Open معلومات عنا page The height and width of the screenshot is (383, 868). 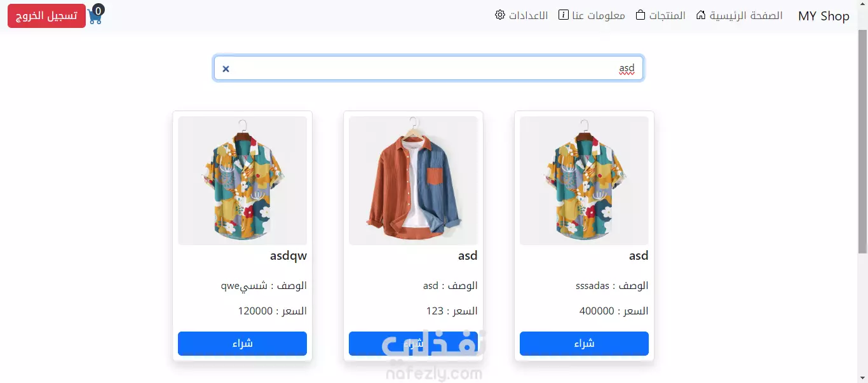[x=599, y=15]
